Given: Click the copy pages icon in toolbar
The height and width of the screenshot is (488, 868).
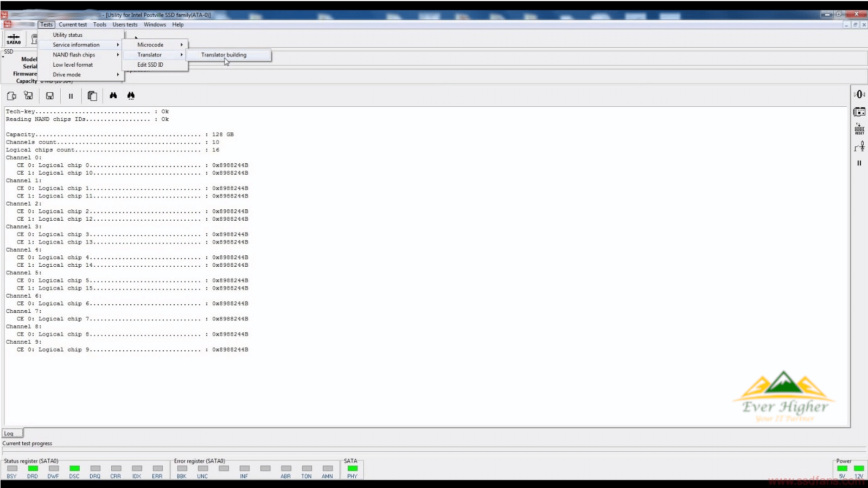Looking at the screenshot, I should 92,96.
